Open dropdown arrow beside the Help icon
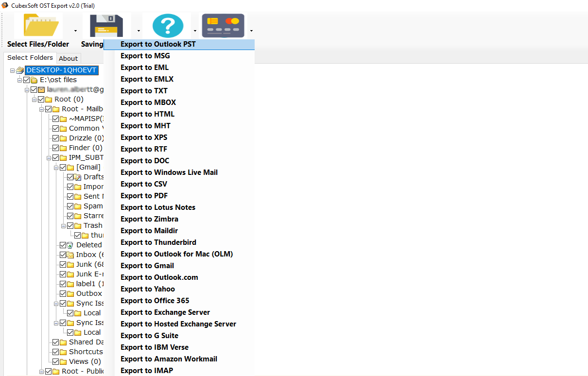The image size is (588, 376). click(x=195, y=31)
